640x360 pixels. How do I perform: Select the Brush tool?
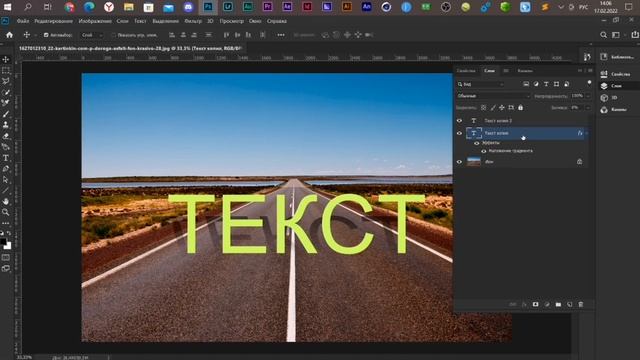(x=6, y=114)
